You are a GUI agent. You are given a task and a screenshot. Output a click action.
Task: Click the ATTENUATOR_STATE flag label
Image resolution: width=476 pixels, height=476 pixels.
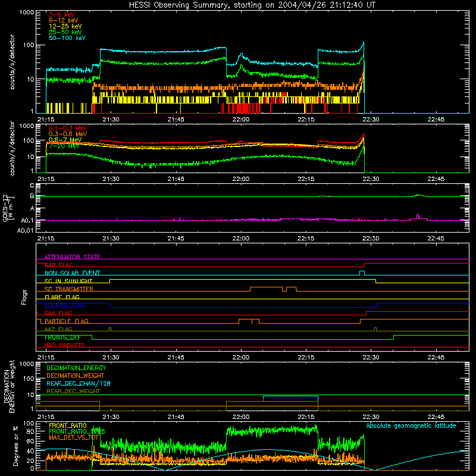point(72,257)
